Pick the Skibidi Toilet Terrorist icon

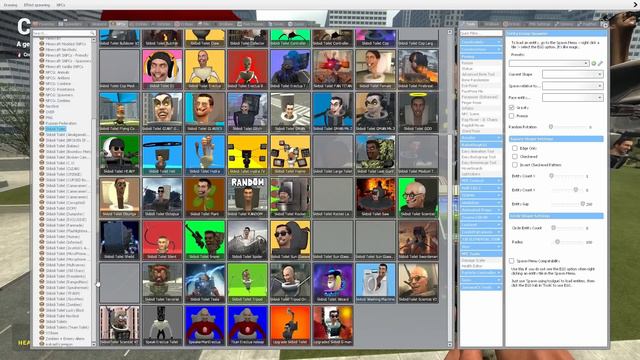pyautogui.click(x=162, y=283)
